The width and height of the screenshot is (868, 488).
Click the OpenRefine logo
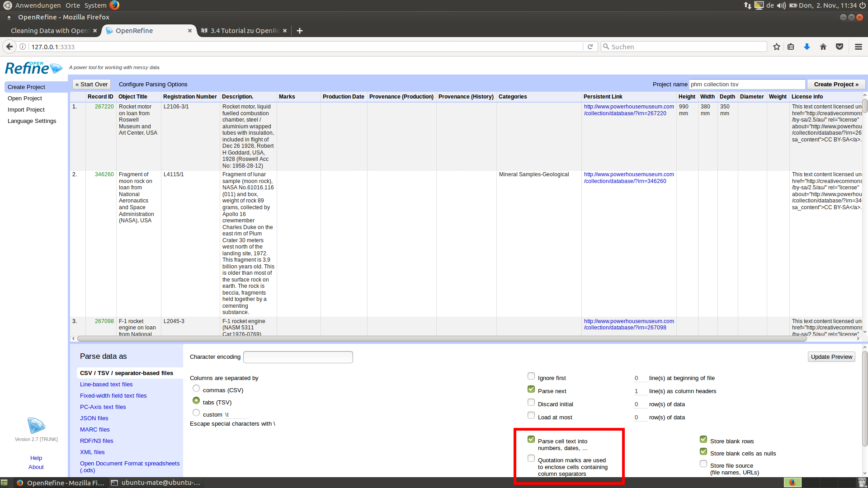(33, 68)
